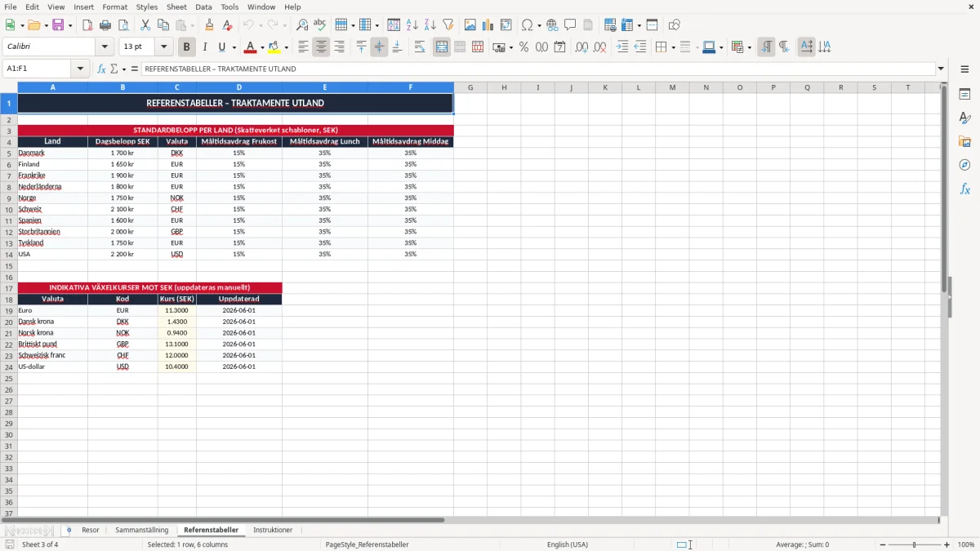Expand the font name Calibri dropdown
Screen dimensions: 980x551
tap(105, 47)
